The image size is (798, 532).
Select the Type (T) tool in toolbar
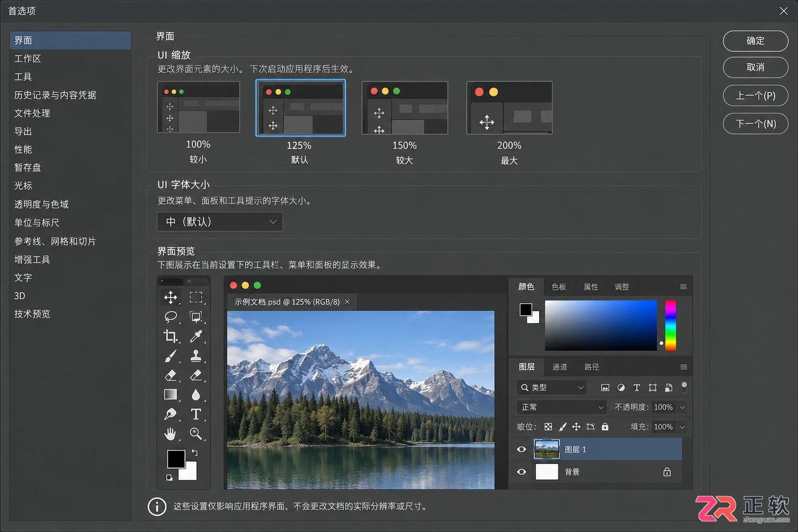pos(196,414)
